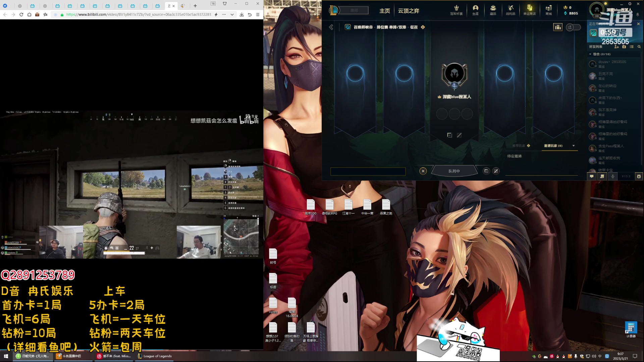Click add friend icon in friends list
The height and width of the screenshot is (362, 644).
[616, 47]
